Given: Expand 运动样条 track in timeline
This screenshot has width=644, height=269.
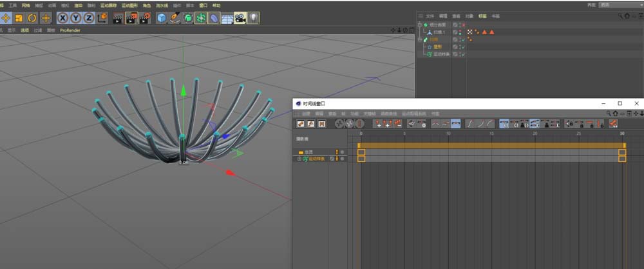Looking at the screenshot, I should pyautogui.click(x=299, y=159).
